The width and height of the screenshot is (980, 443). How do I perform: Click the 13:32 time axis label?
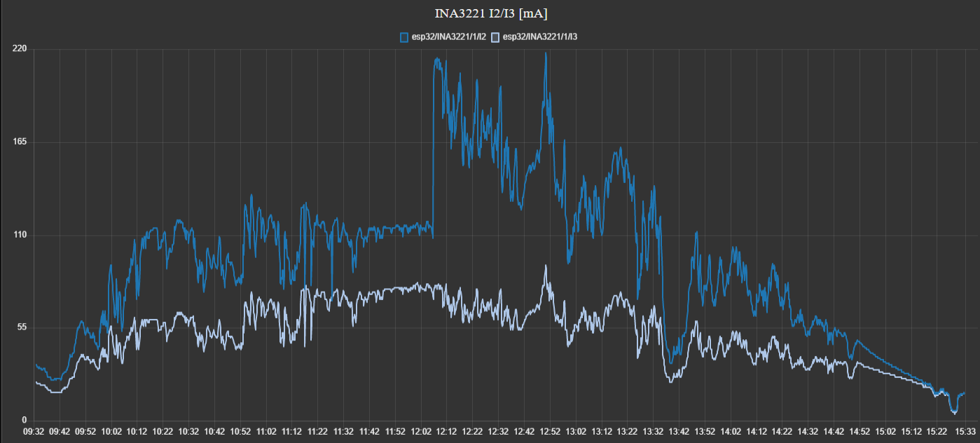[x=654, y=432]
